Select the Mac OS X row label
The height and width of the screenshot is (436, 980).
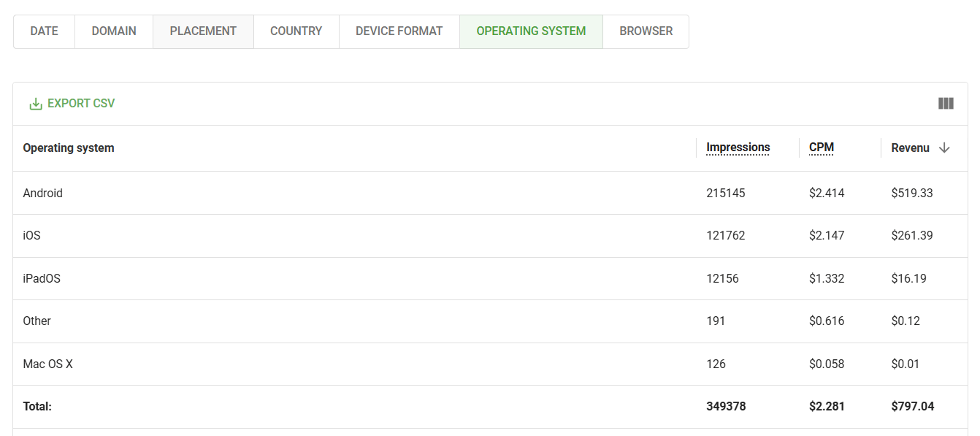point(48,364)
